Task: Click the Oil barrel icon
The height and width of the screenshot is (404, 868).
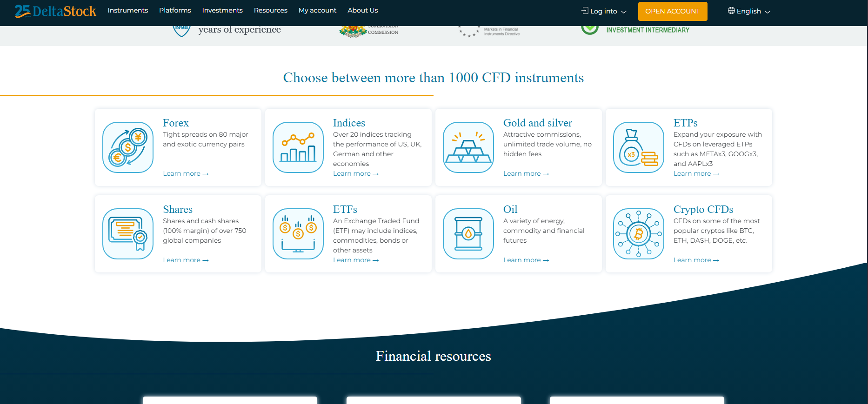Action: (x=468, y=234)
